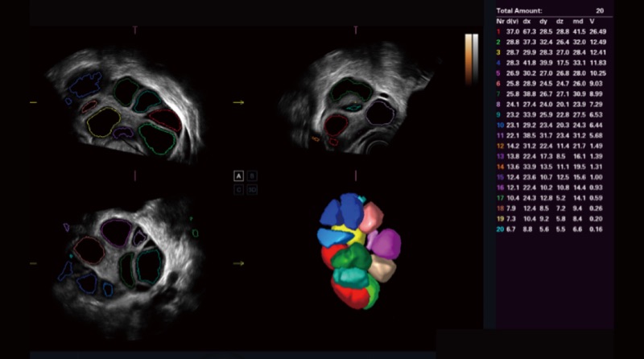Select the C plane view button

[x=239, y=189]
